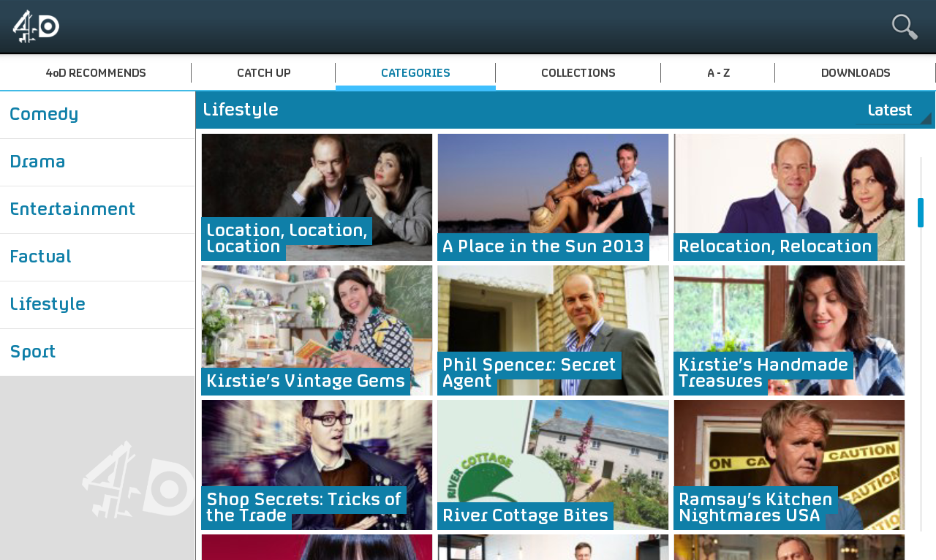Open Kirstie's Vintage Gems thumbnail
This screenshot has height=560, width=936.
click(x=317, y=330)
